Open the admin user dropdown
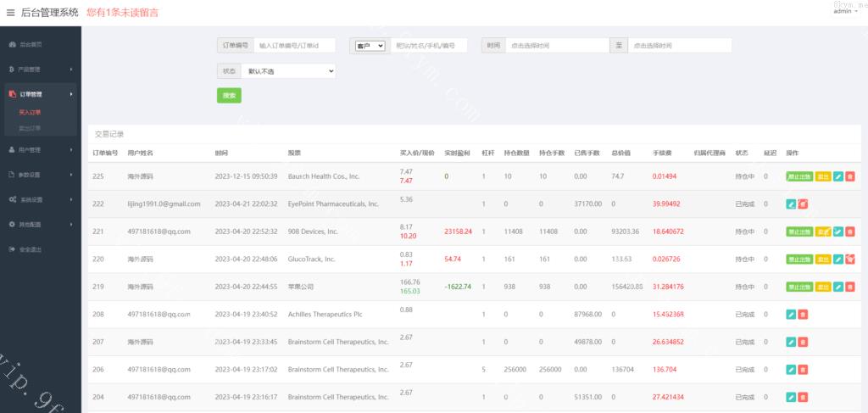 pyautogui.click(x=845, y=11)
